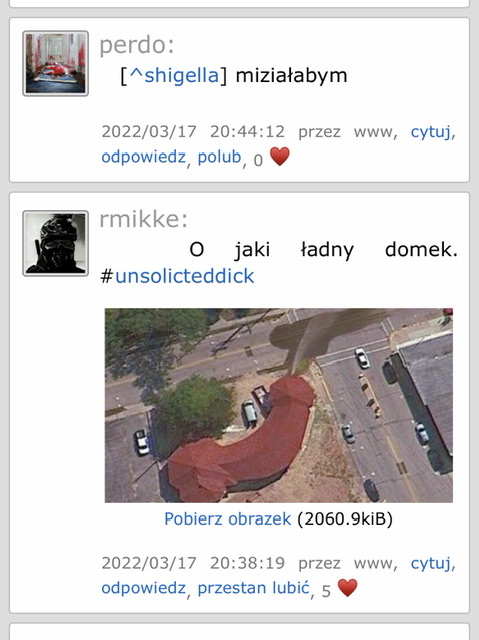Image resolution: width=479 pixels, height=640 pixels.
Task: Click 'cytuj' on perdo's post
Action: 431,132
